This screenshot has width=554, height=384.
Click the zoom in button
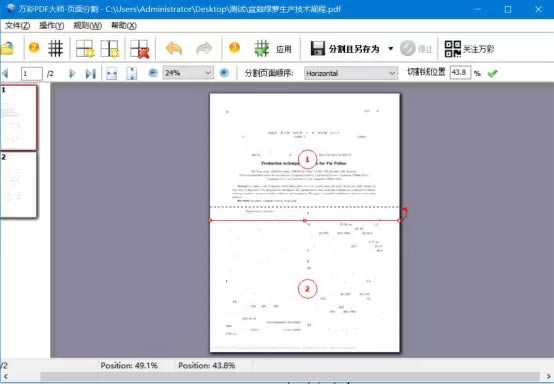pos(224,73)
